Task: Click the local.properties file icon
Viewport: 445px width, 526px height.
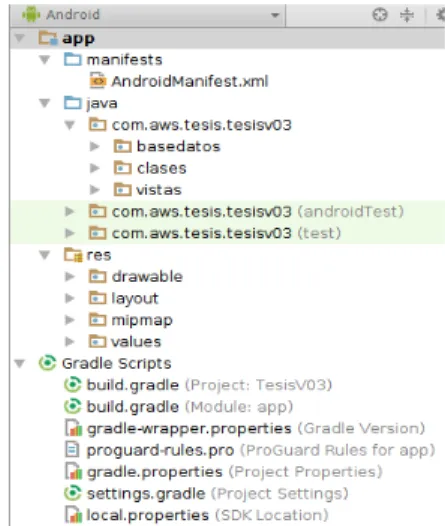Action: 73,515
